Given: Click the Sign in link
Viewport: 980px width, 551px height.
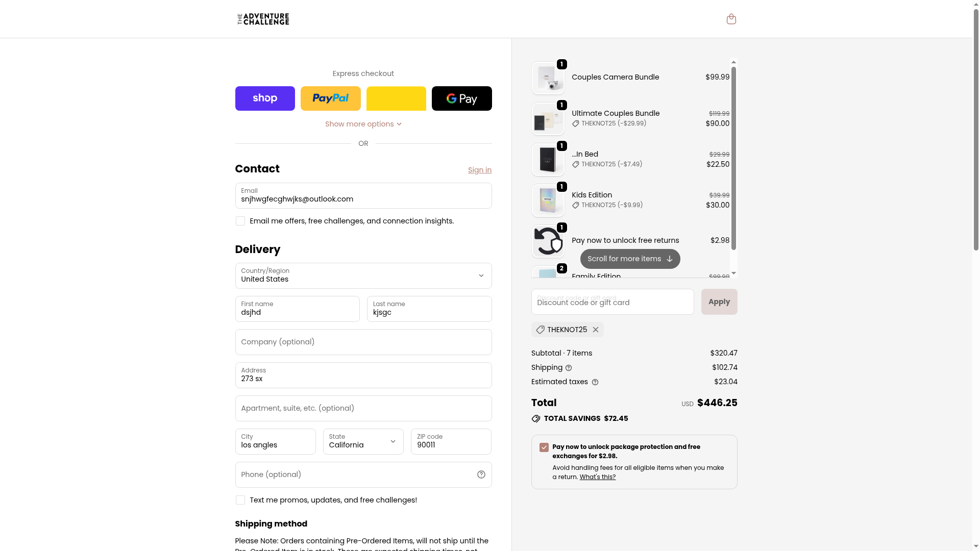Looking at the screenshot, I should [479, 170].
